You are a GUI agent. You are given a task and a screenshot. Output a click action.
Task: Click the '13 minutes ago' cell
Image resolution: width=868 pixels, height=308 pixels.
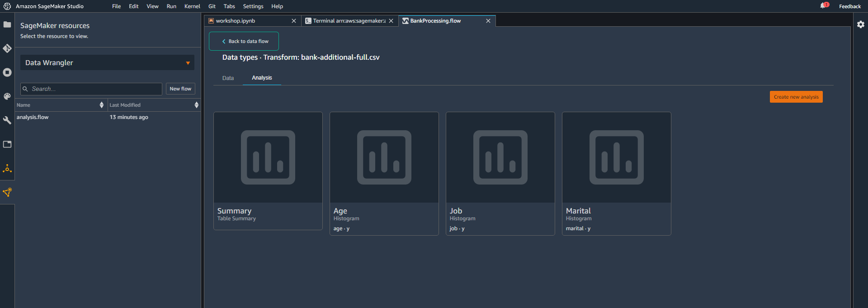(129, 117)
